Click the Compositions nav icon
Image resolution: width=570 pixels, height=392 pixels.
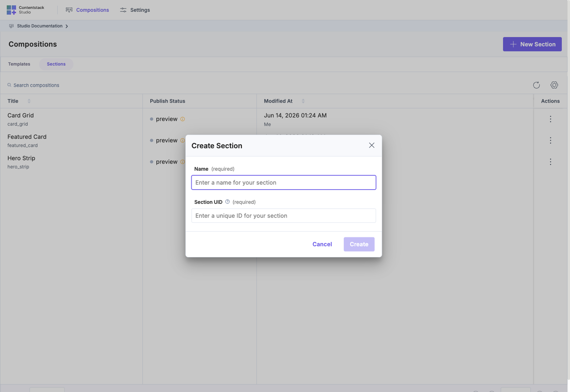click(69, 10)
